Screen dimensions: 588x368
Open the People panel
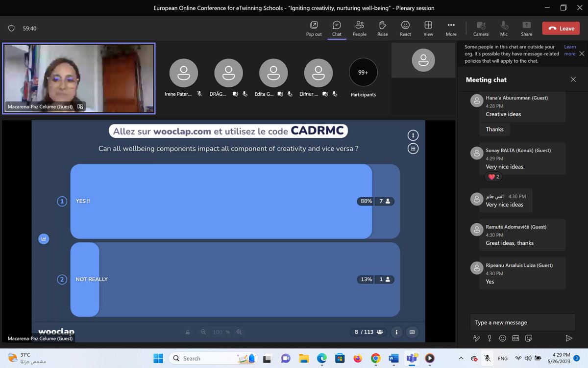pyautogui.click(x=360, y=28)
